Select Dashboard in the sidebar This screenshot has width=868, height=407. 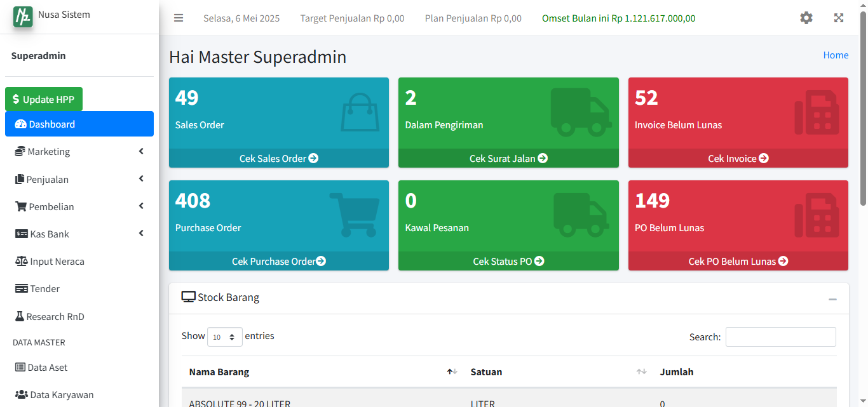click(x=79, y=124)
